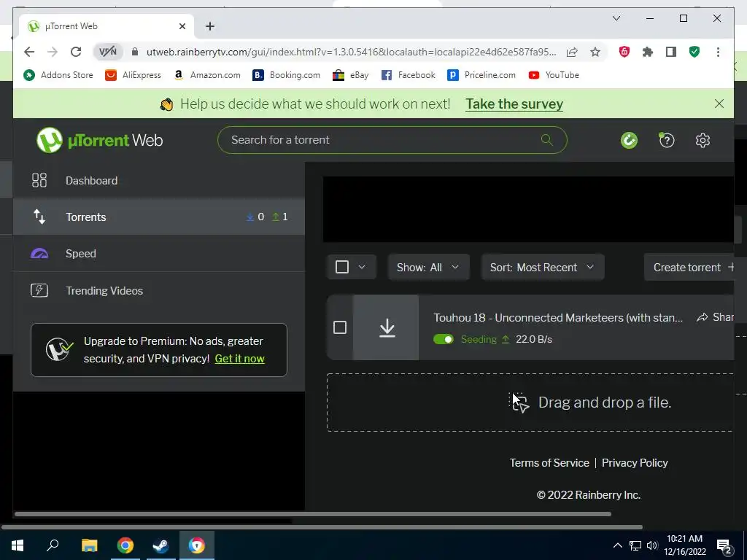Click the Touhou 18 - Unconnected Marketeers torrent title

coord(558,318)
